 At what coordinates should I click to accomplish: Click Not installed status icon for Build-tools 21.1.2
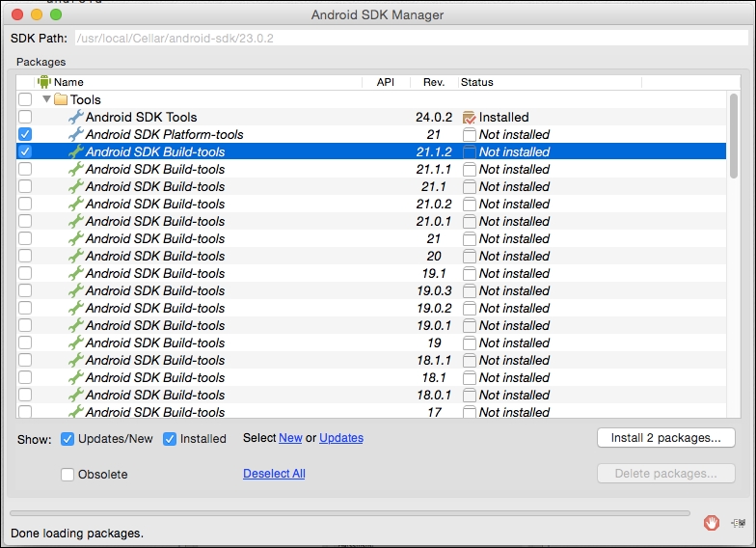469,152
